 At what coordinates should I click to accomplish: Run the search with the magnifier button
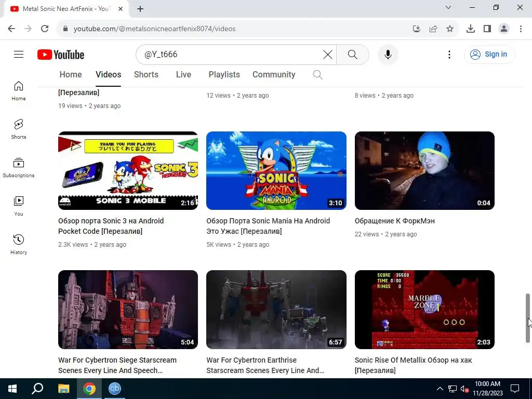click(x=353, y=54)
